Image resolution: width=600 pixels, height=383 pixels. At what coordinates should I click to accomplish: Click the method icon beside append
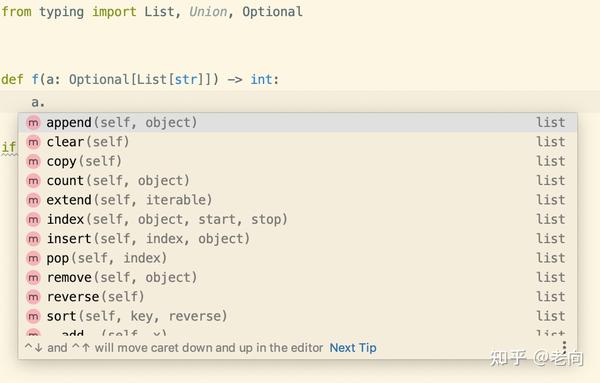pos(33,123)
